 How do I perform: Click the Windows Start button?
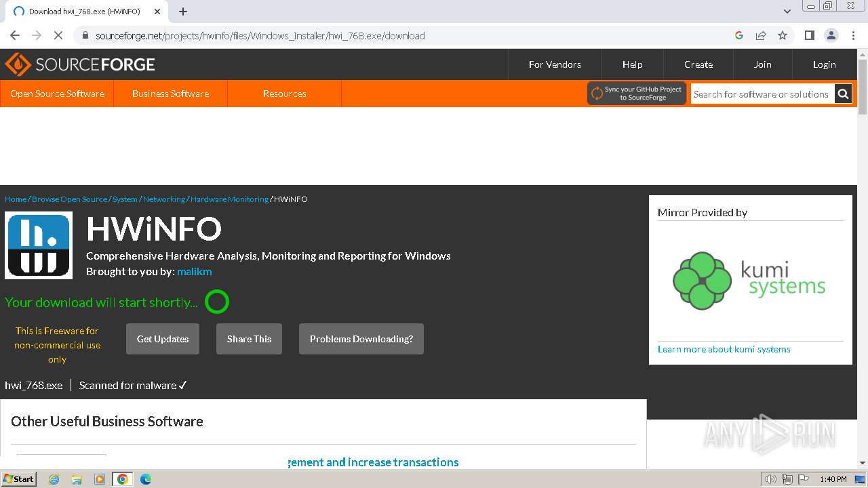point(19,479)
